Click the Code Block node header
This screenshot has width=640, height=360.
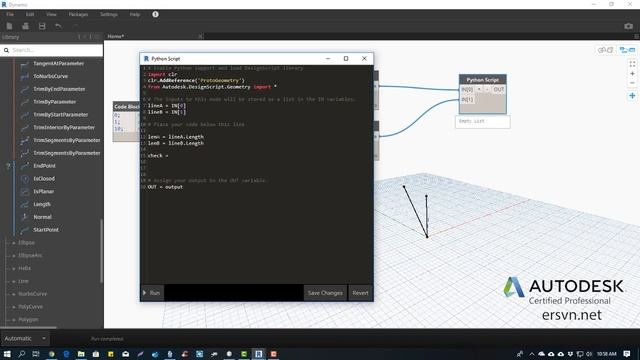point(126,107)
